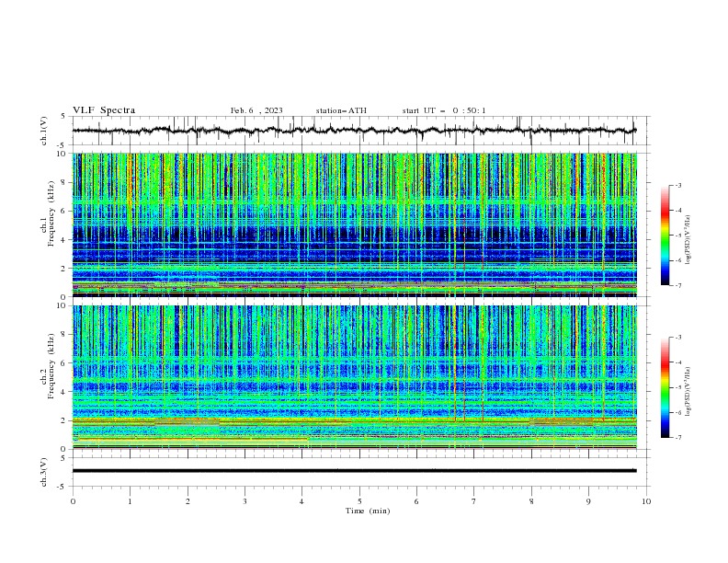Click the ch.1 PSD color scale bar
Image resolution: width=728 pixels, height=563 pixels.
665,236
